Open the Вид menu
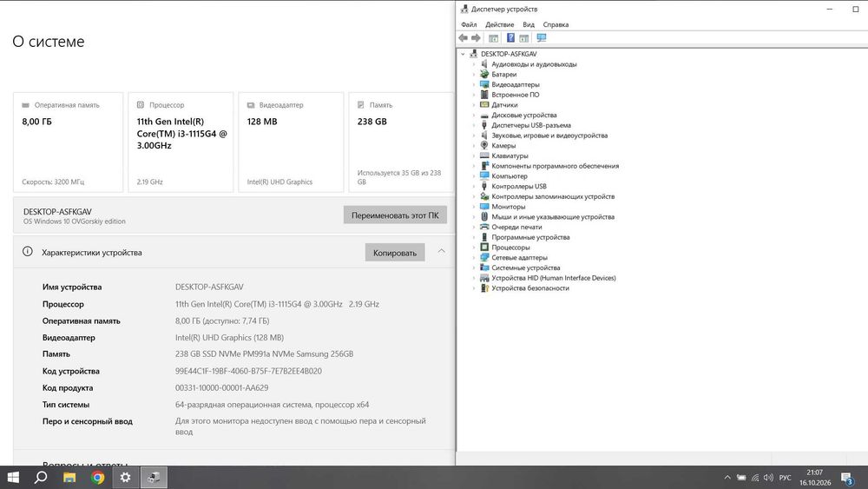Image resolution: width=868 pixels, height=489 pixels. [x=529, y=24]
